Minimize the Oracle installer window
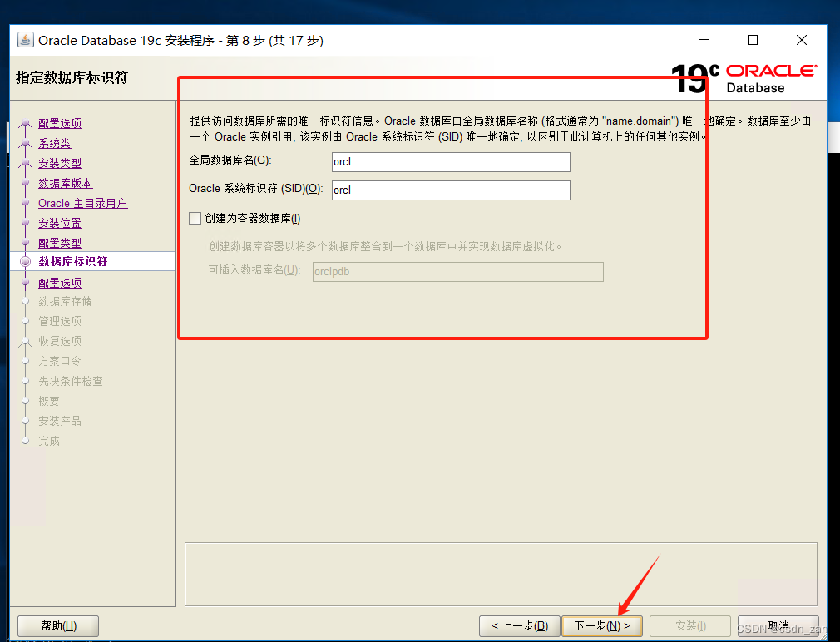The width and height of the screenshot is (840, 642). [x=704, y=40]
